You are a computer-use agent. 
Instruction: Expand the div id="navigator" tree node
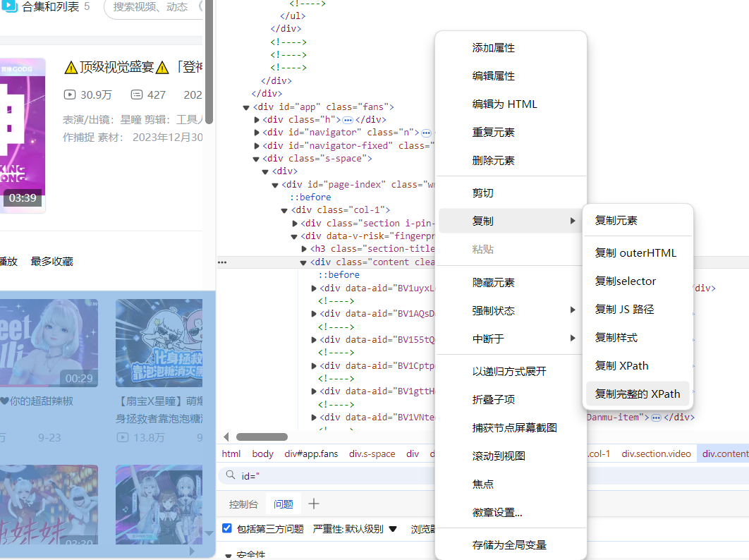click(x=257, y=133)
